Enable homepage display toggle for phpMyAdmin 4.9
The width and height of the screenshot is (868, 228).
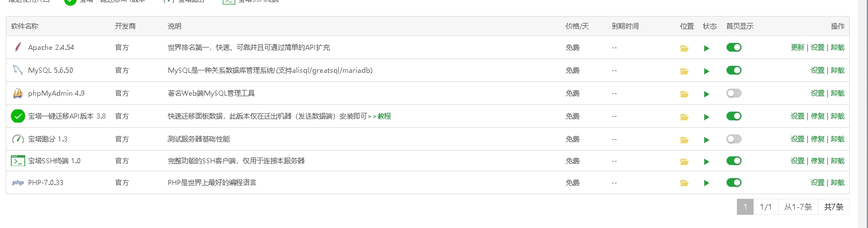(x=733, y=93)
